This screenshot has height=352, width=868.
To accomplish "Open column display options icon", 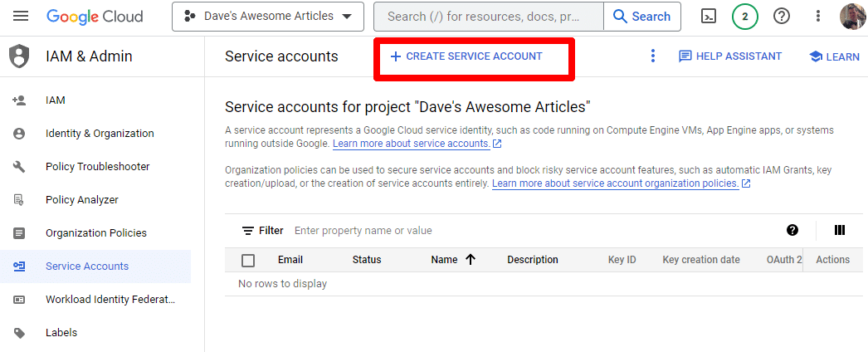I will click(839, 230).
